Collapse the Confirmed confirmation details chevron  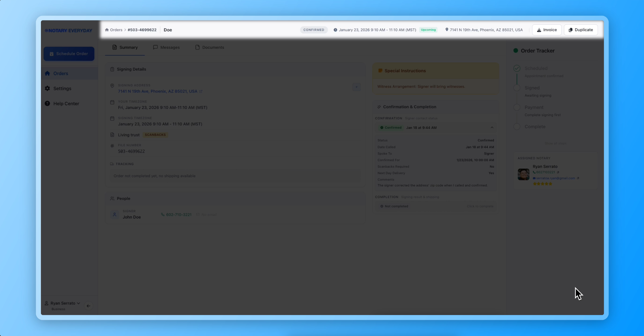(492, 128)
